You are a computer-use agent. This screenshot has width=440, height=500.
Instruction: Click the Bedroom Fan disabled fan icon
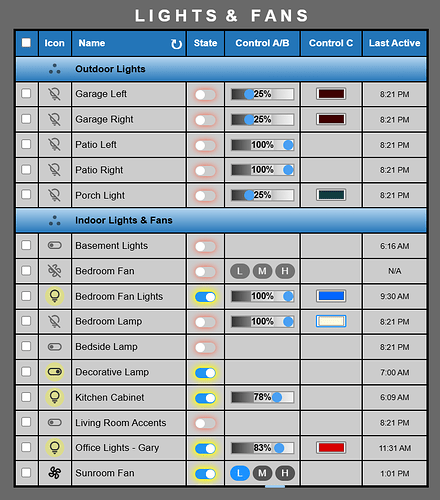click(55, 271)
